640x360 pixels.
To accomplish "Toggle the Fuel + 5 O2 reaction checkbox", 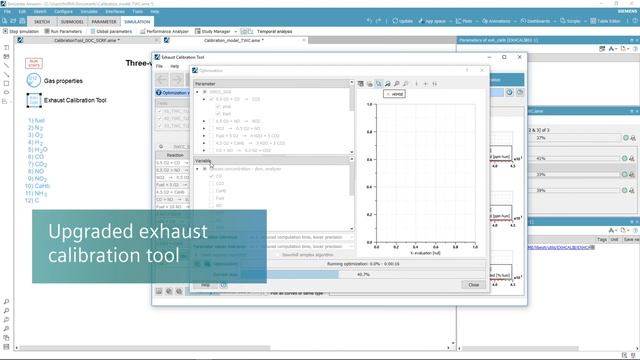I will click(x=211, y=136).
